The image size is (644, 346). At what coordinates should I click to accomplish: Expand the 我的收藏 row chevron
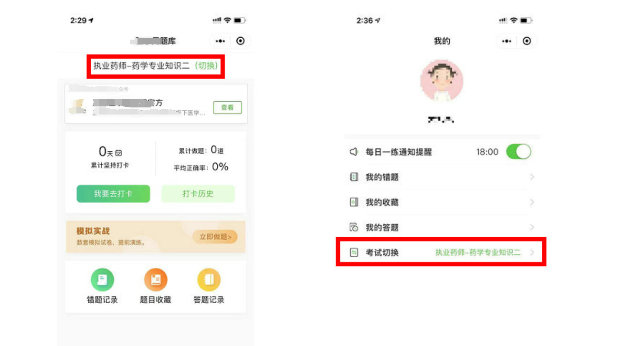(532, 202)
